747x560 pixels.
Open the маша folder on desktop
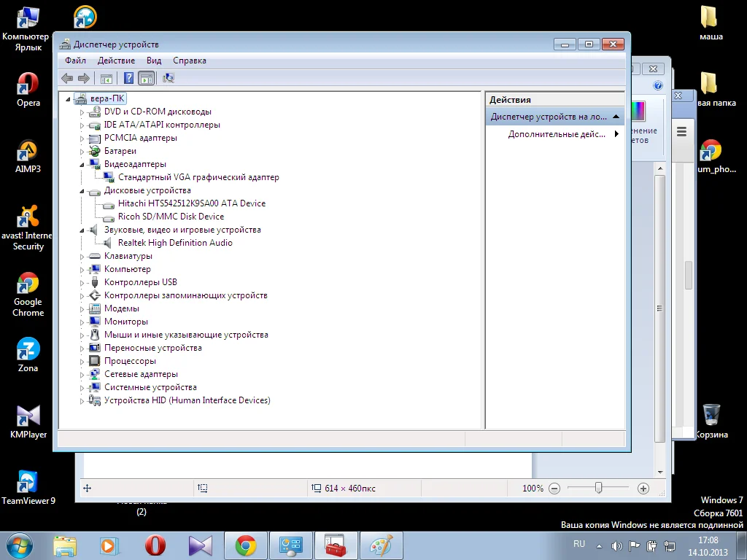click(x=711, y=23)
